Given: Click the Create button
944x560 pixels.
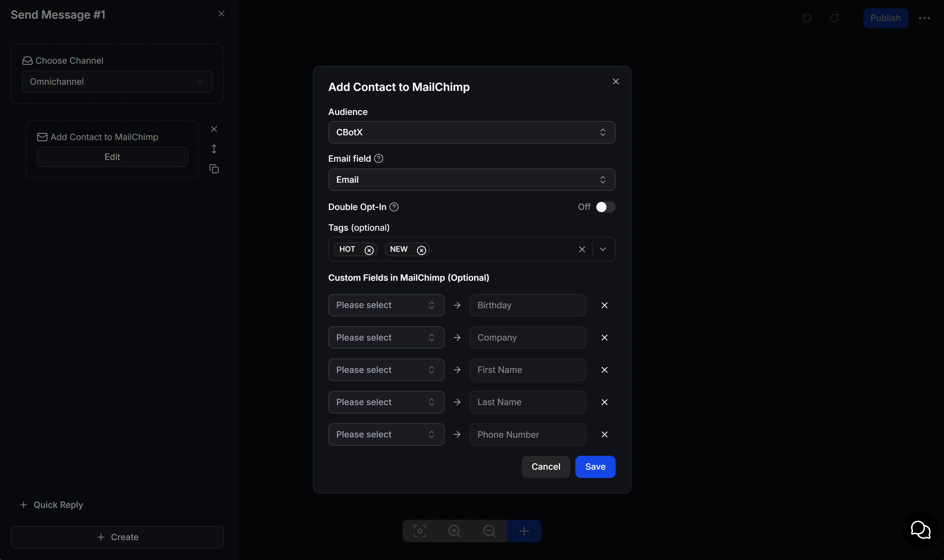Looking at the screenshot, I should [x=117, y=537].
